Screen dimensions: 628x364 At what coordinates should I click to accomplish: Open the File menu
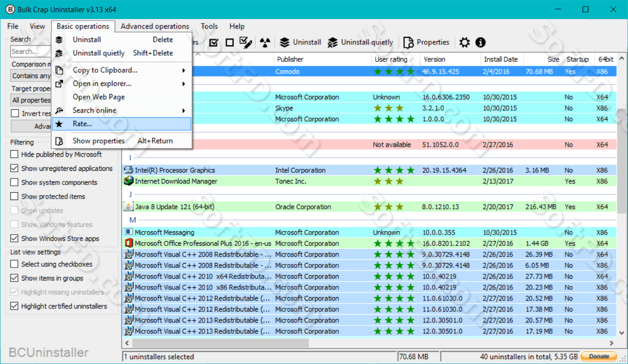[x=13, y=26]
